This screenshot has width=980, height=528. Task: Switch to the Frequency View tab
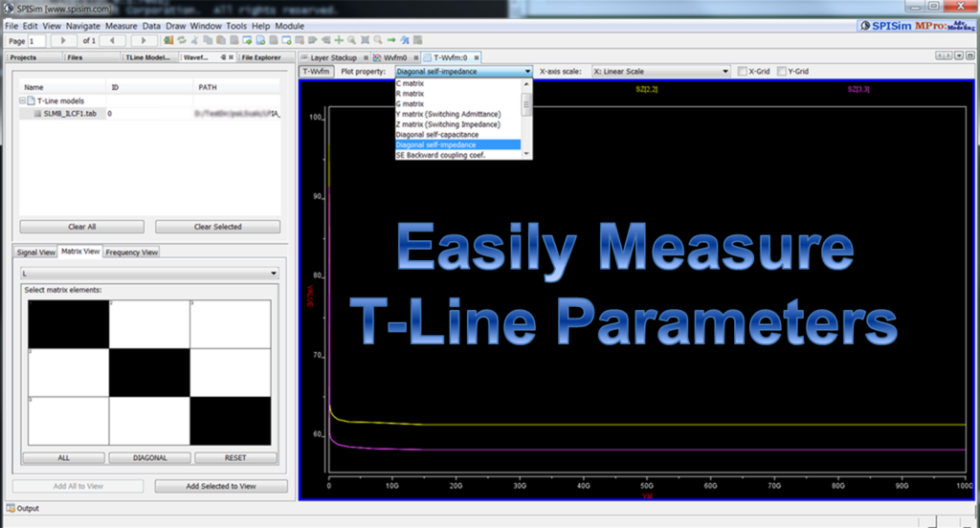click(x=132, y=252)
